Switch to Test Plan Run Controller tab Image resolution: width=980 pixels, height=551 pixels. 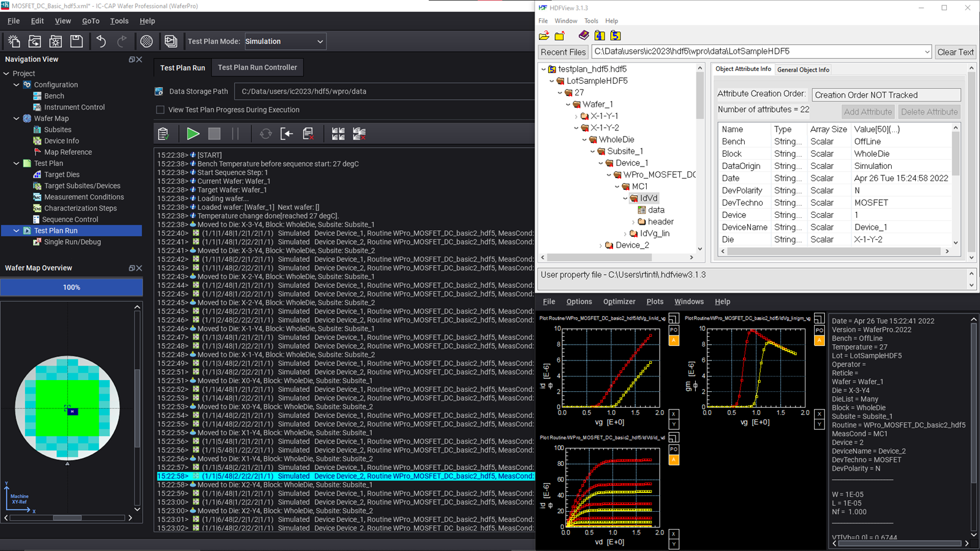point(257,67)
